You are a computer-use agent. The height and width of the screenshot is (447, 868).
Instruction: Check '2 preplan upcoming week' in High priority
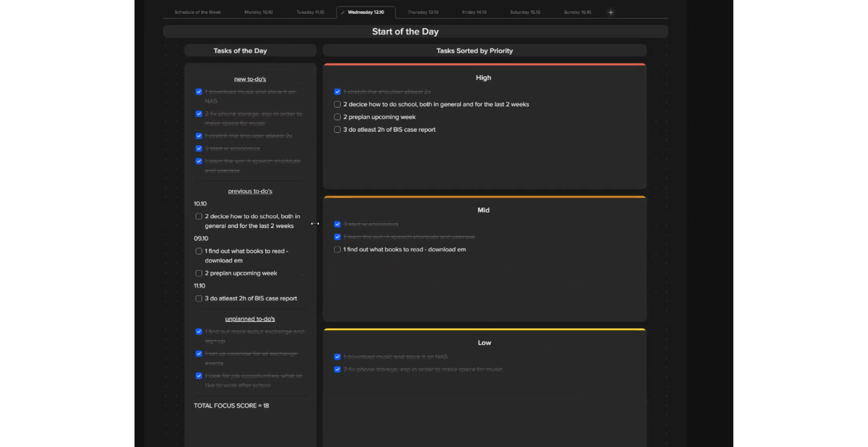pyautogui.click(x=337, y=117)
